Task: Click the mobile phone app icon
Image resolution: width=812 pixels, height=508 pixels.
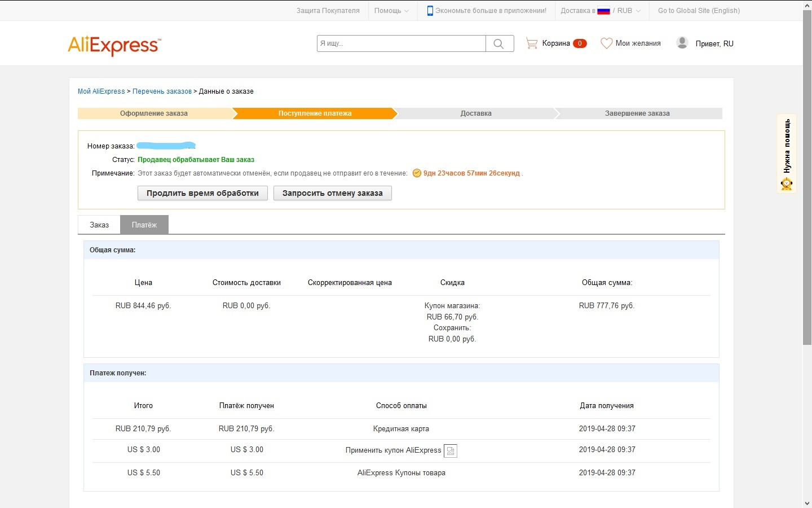Action: (430, 11)
